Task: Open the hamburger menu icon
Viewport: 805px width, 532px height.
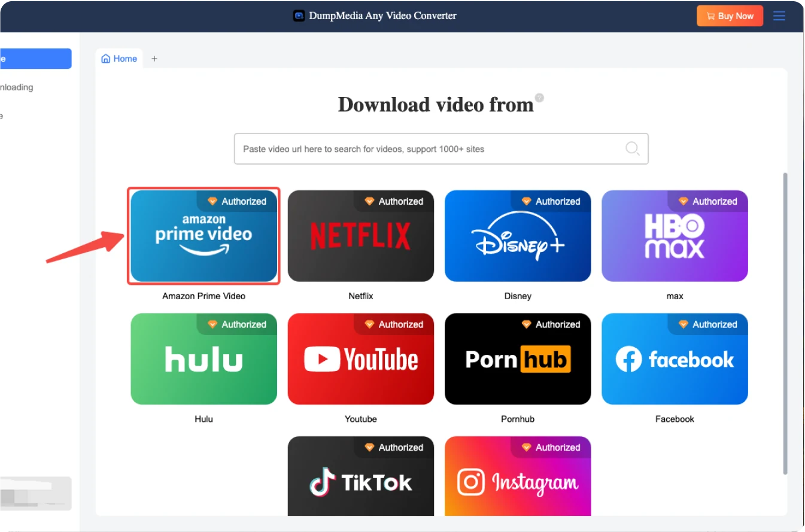Action: tap(779, 16)
